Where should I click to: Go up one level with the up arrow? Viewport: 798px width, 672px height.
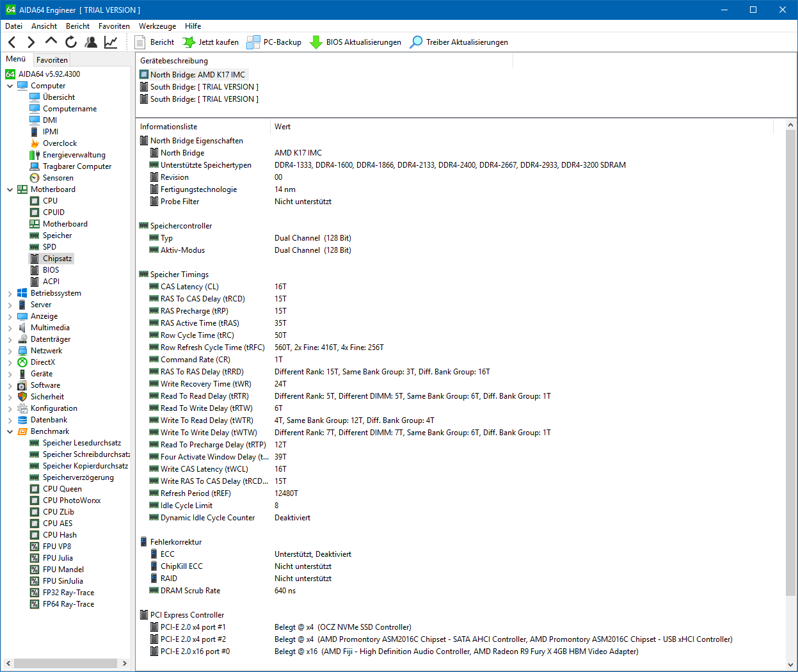pos(51,42)
